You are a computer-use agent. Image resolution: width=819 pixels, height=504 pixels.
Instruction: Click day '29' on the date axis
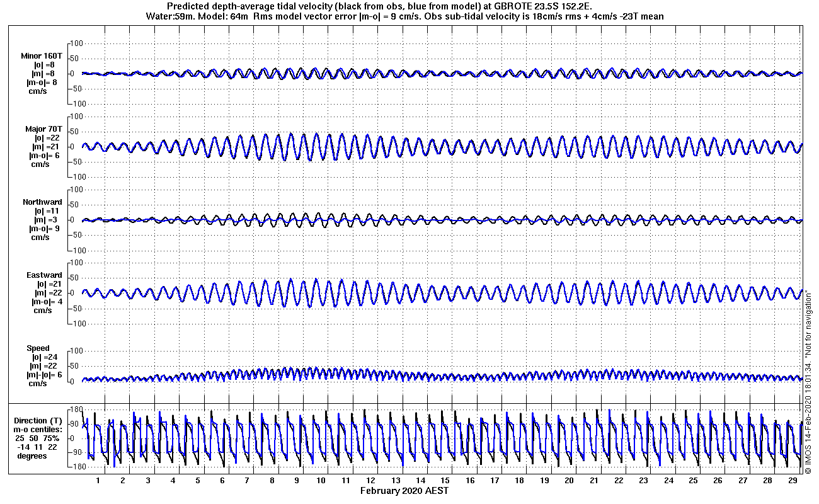792,481
